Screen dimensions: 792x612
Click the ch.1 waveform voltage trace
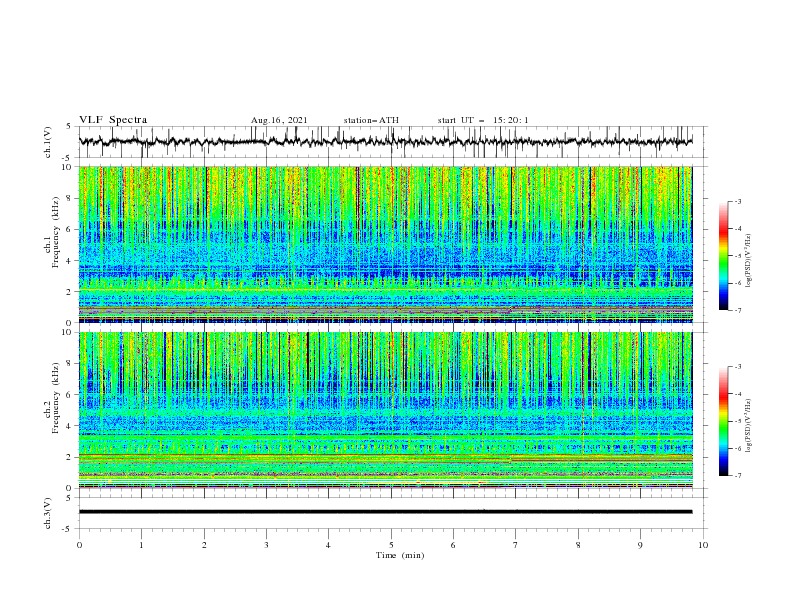point(385,142)
